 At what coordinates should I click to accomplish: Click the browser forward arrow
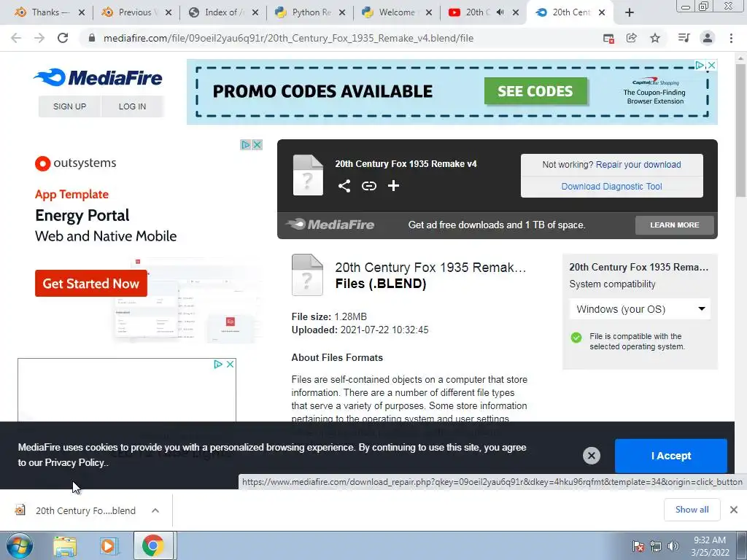[39, 38]
